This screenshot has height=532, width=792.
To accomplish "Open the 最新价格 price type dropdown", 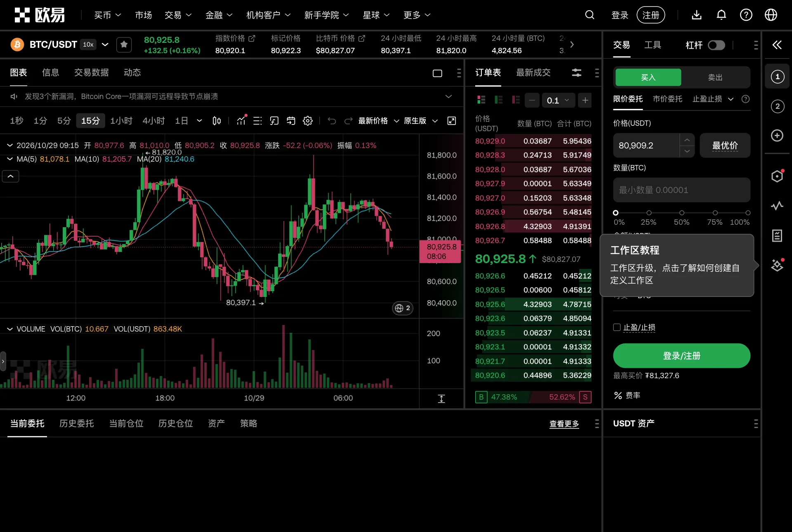I will pyautogui.click(x=379, y=121).
